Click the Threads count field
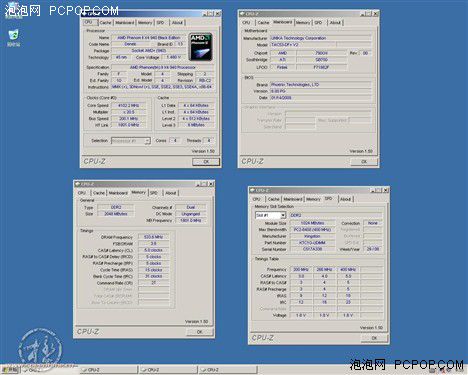Viewport: 468px width, 375px height. click(208, 141)
